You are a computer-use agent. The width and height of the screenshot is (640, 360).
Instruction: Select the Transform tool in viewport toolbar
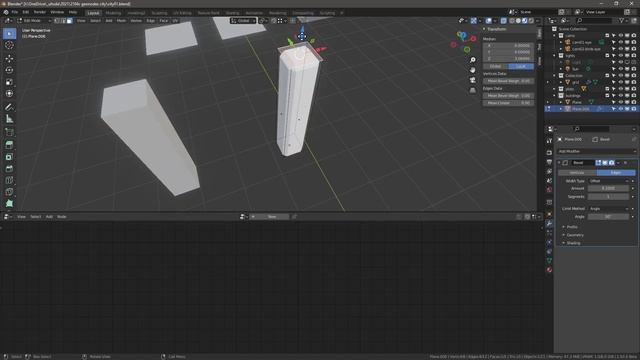coord(9,93)
